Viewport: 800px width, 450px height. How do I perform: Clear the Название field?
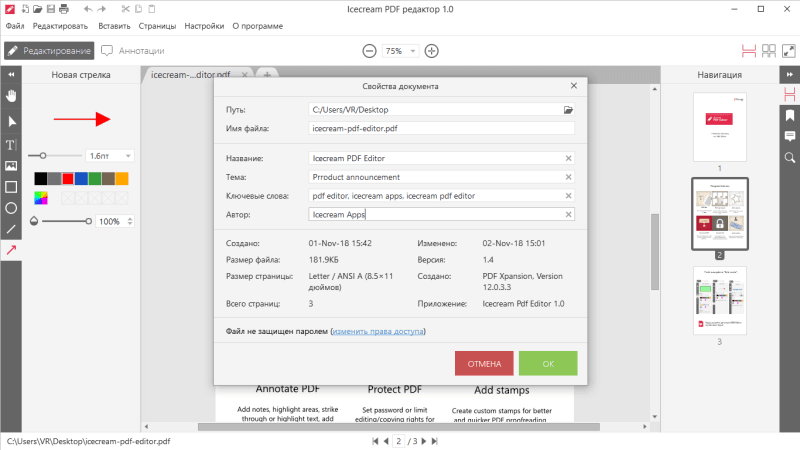[568, 158]
